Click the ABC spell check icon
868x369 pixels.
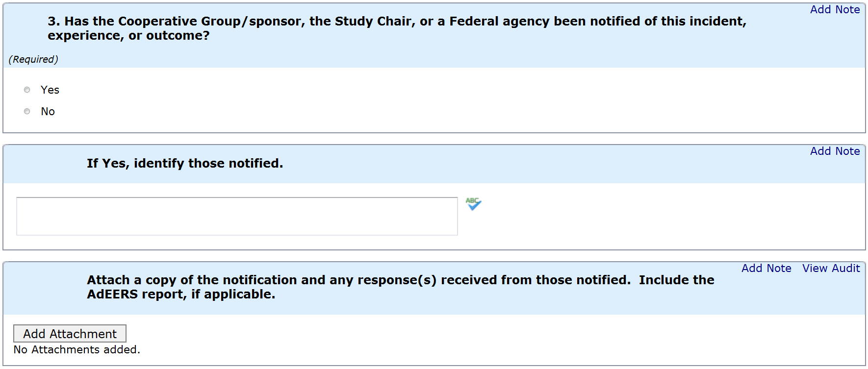point(473,204)
